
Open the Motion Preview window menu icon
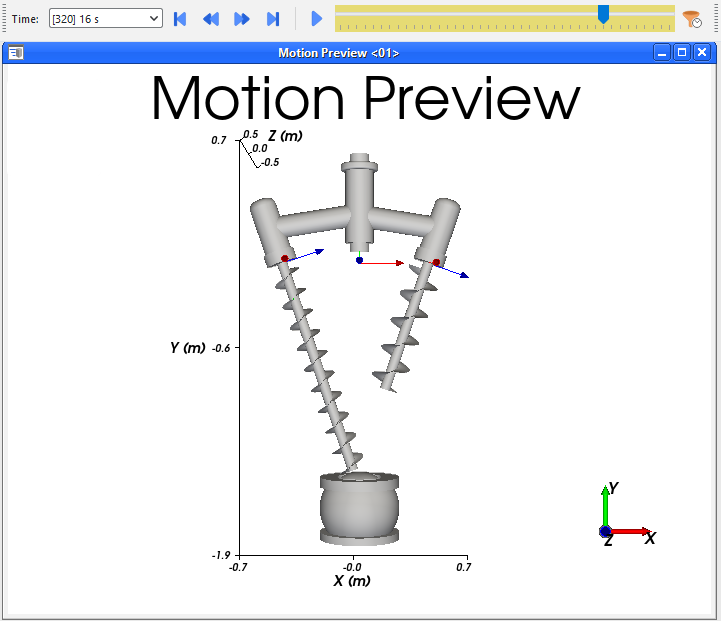(16, 53)
